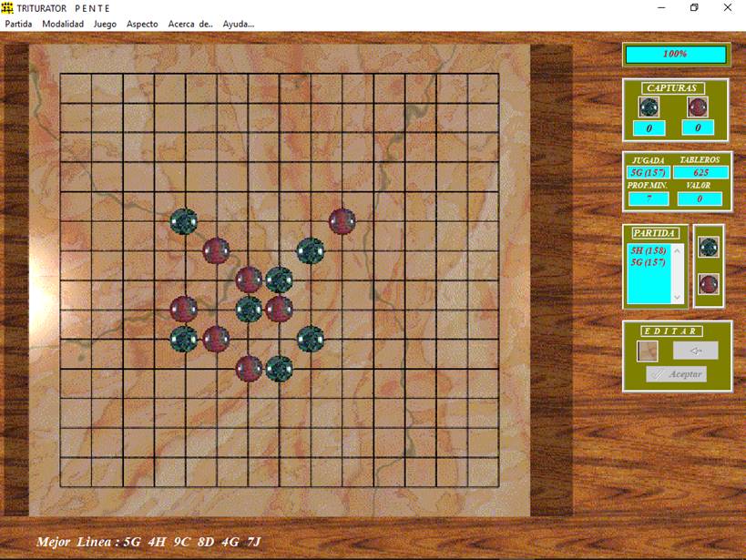Select move 5H (158) in Partida list

[x=648, y=249]
